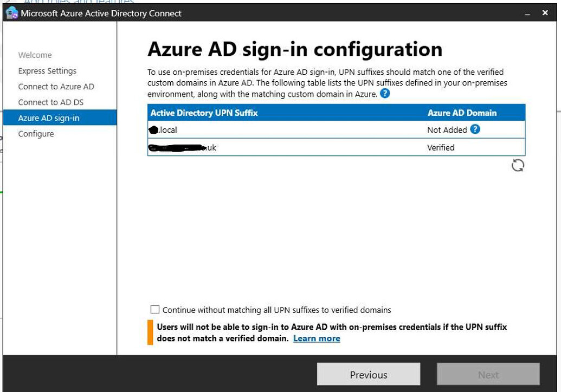The height and width of the screenshot is (392, 561).
Task: Open environment description help icon
Action: (x=384, y=94)
